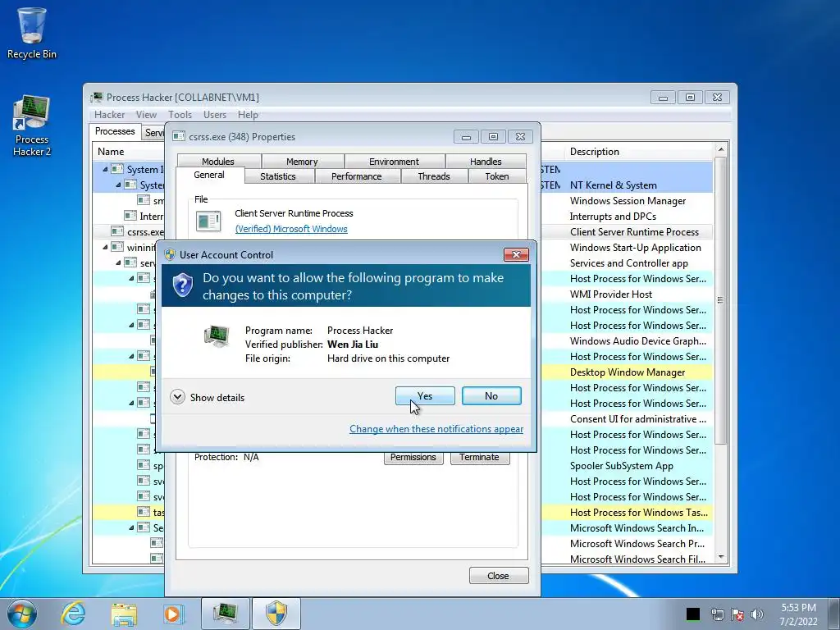Click the Action Center flag tray icon

pos(737,614)
